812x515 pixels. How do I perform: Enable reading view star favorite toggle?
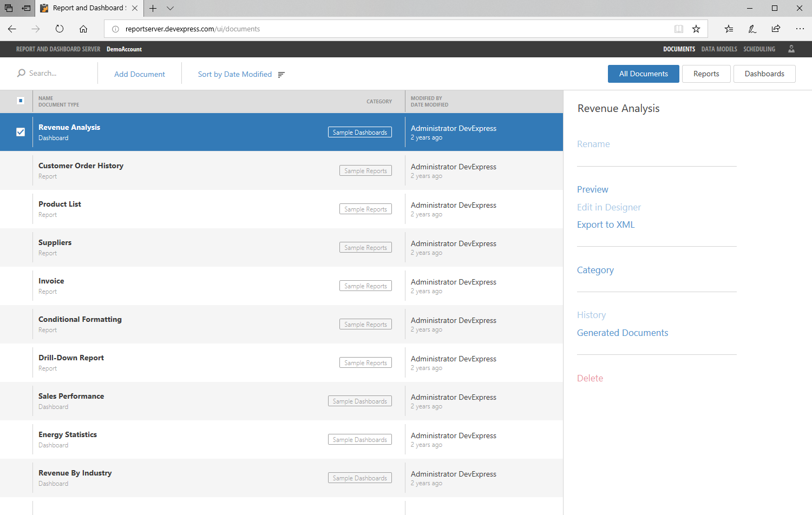click(x=696, y=29)
